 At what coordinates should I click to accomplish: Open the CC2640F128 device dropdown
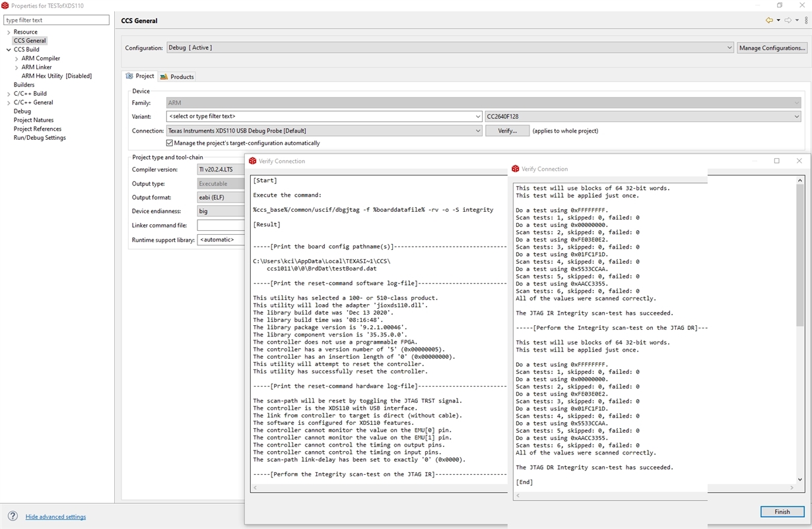point(643,116)
